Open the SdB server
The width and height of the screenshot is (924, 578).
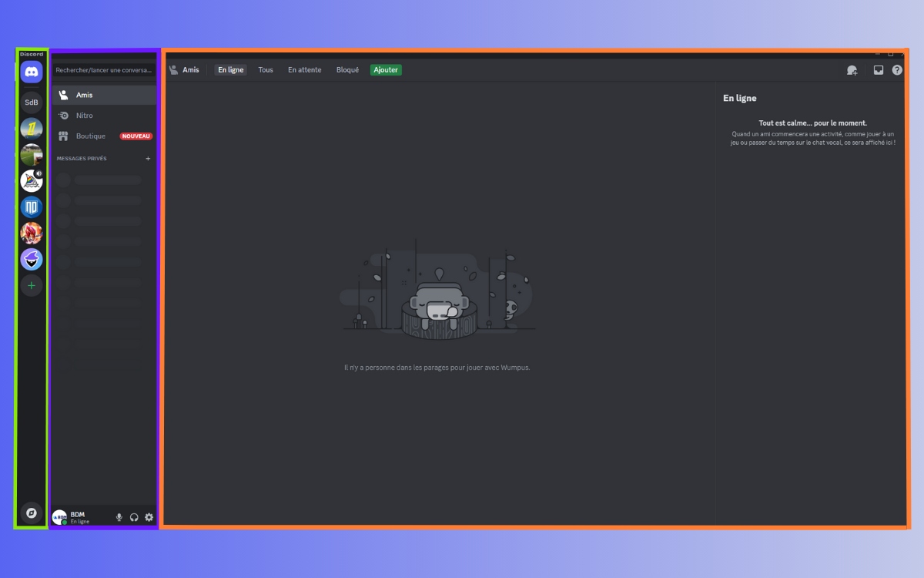pyautogui.click(x=32, y=102)
